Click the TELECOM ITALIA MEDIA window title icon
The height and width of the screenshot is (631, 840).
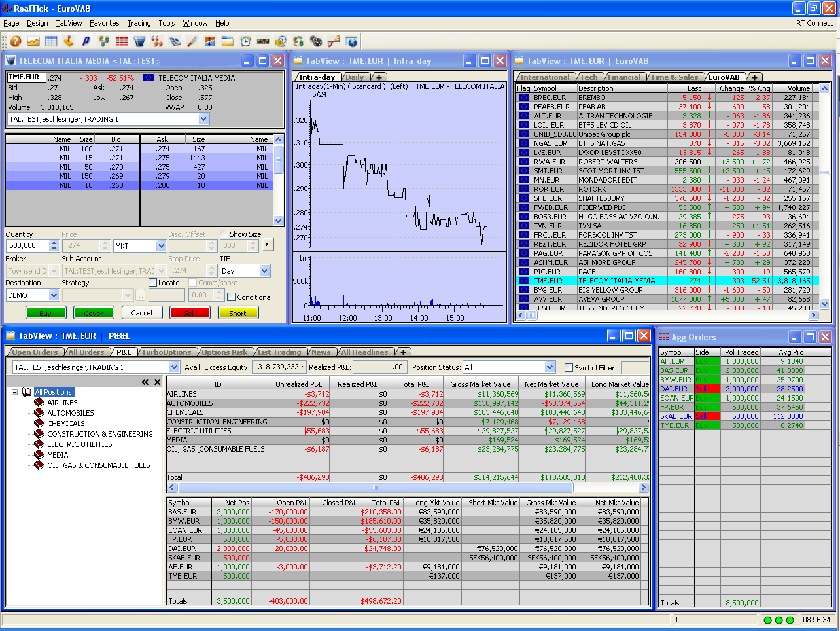click(10, 61)
